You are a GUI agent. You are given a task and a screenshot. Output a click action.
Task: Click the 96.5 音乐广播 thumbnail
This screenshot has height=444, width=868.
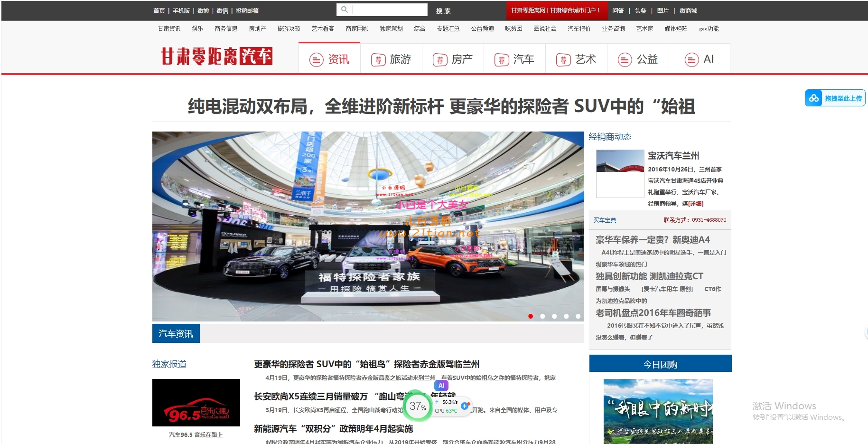[196, 403]
